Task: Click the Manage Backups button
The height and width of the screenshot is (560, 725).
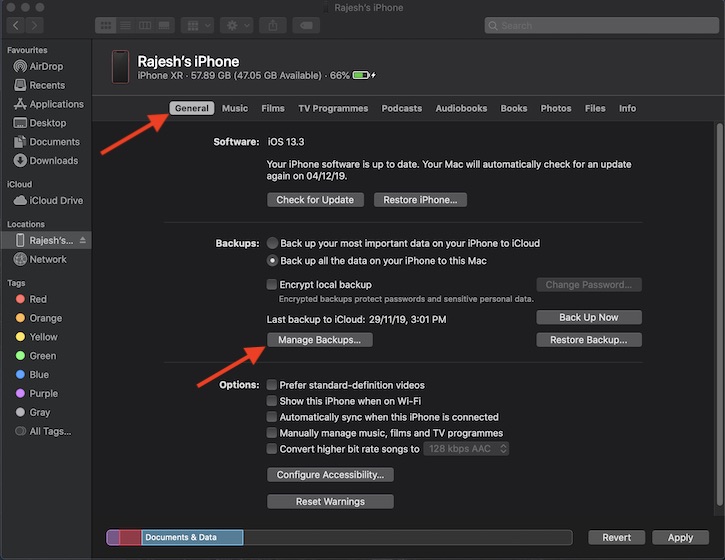Action: tap(320, 340)
